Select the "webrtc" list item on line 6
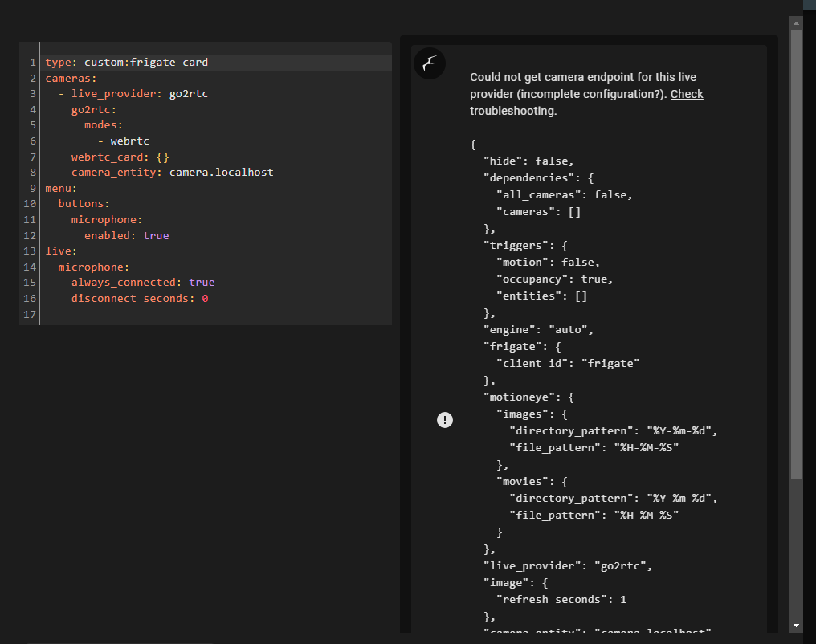 129,141
